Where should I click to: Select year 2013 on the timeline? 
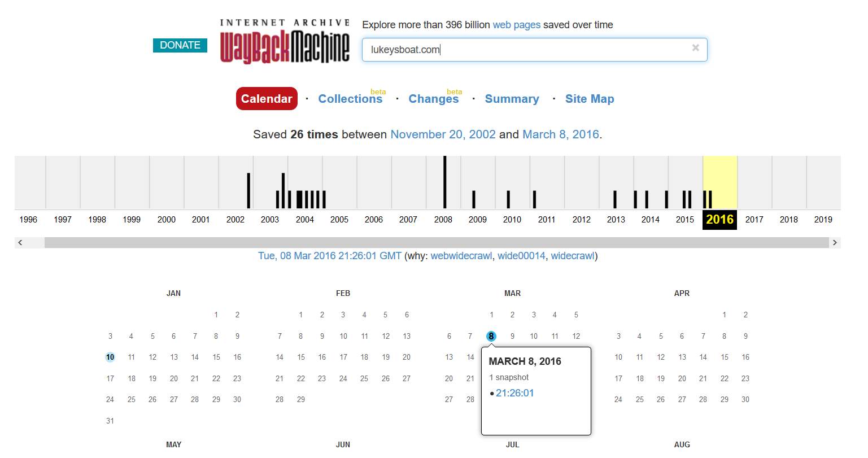coord(616,220)
